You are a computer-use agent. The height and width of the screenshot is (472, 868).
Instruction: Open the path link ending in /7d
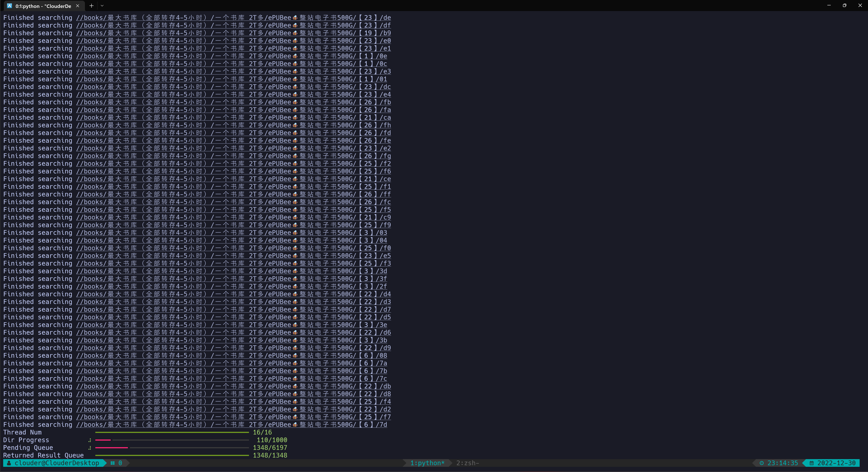[x=231, y=425]
